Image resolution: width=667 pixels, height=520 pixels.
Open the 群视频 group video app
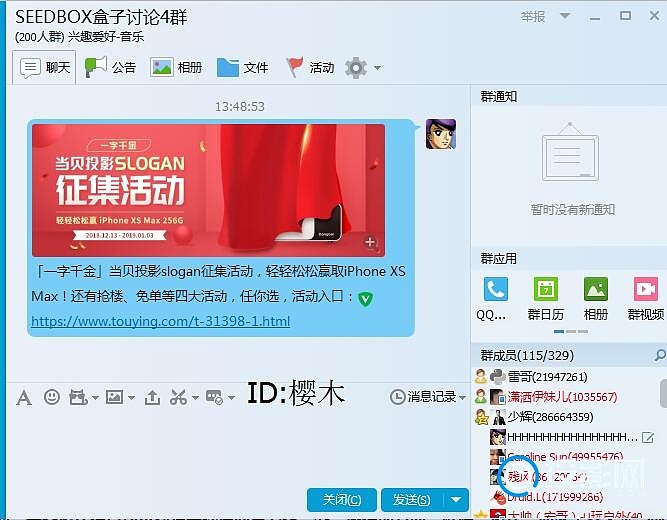[646, 298]
